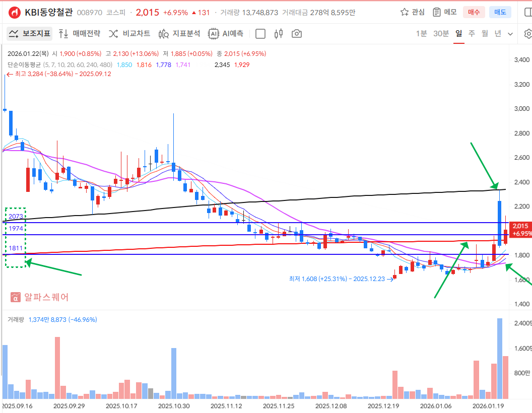Click the candlestick chart type icon
The height and width of the screenshot is (413, 532).
[279, 34]
